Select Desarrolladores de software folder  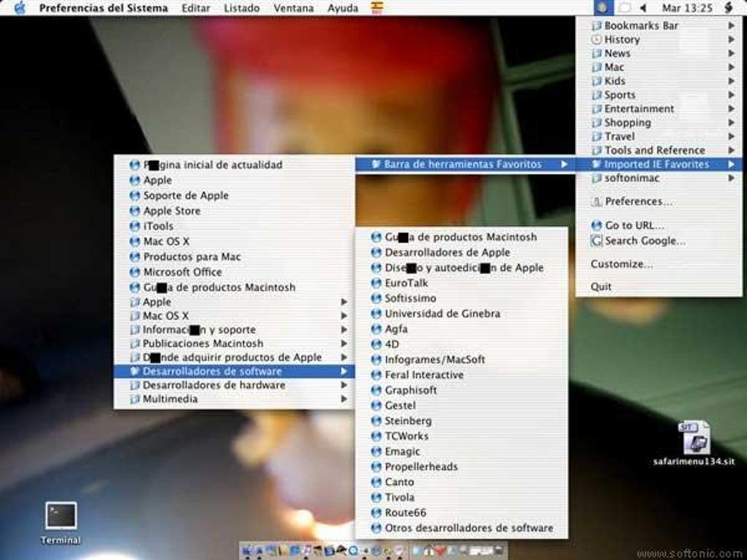click(x=234, y=371)
